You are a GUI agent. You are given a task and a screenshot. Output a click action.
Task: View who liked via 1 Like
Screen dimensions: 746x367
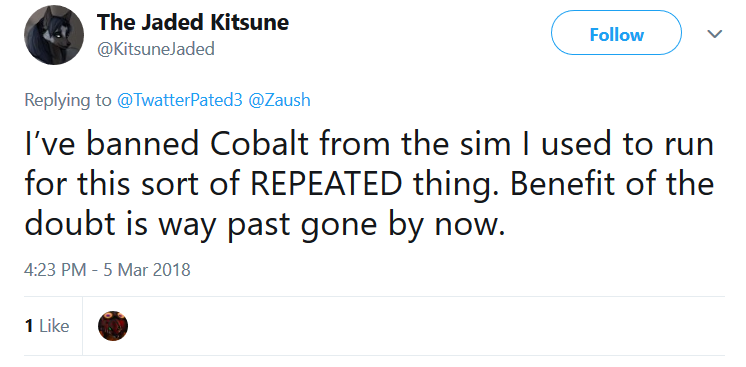coord(47,326)
